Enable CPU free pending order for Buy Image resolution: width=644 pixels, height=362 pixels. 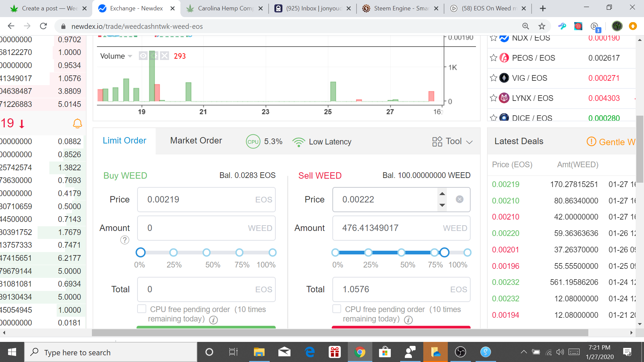pyautogui.click(x=142, y=309)
